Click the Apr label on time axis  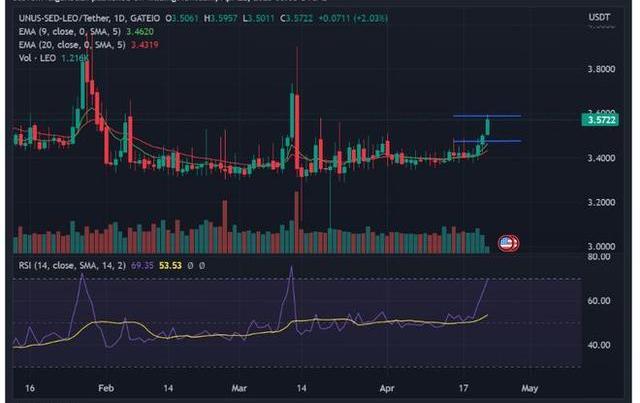pos(386,385)
